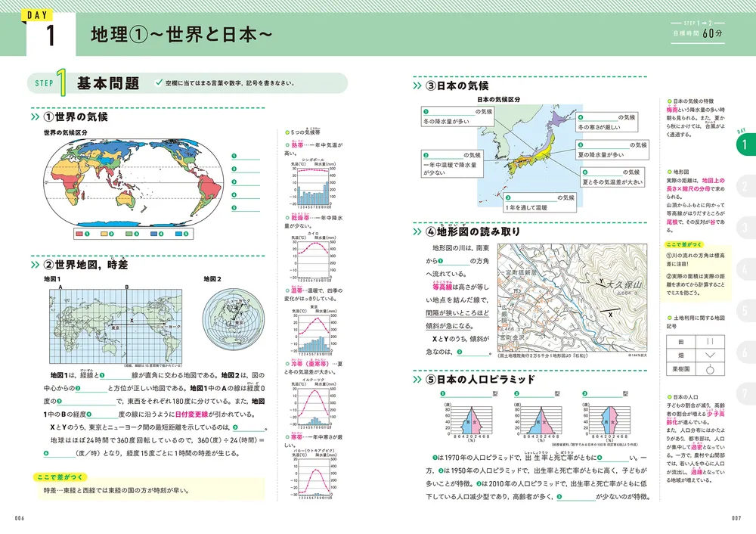Click the Japan climate zones map
The width and height of the screenshot is (756, 534).
point(529,155)
